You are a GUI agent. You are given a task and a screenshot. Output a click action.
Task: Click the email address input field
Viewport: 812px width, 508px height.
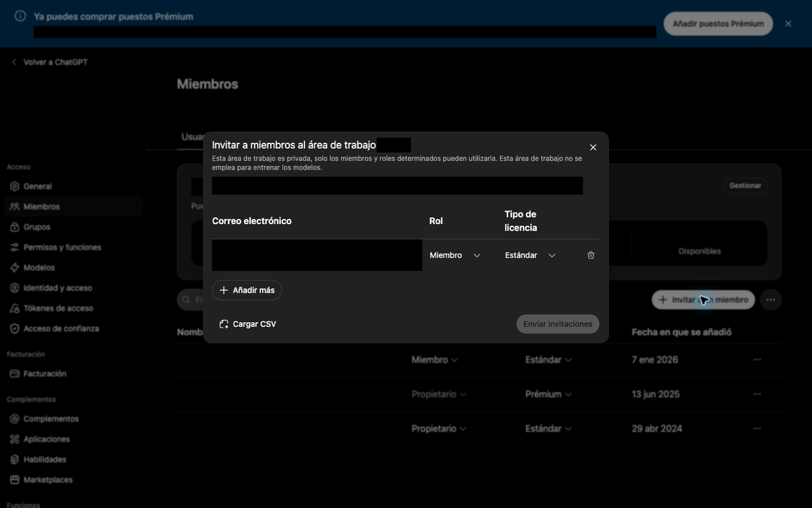(x=317, y=255)
